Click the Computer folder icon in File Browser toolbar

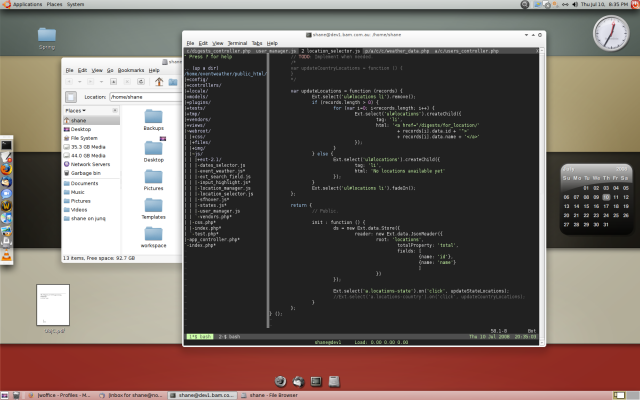173,82
